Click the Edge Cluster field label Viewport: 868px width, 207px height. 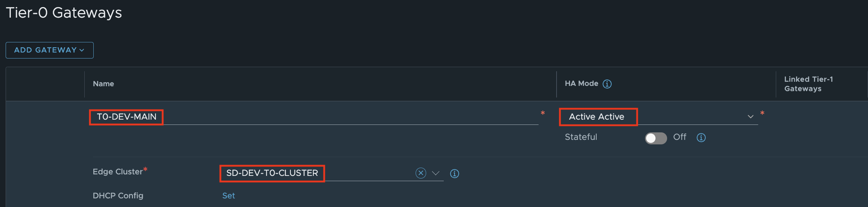118,172
